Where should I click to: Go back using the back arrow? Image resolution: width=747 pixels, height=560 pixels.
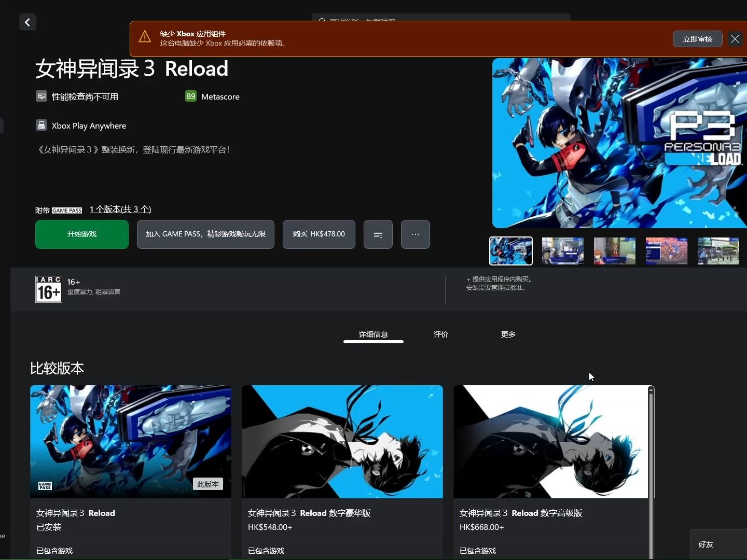(27, 22)
